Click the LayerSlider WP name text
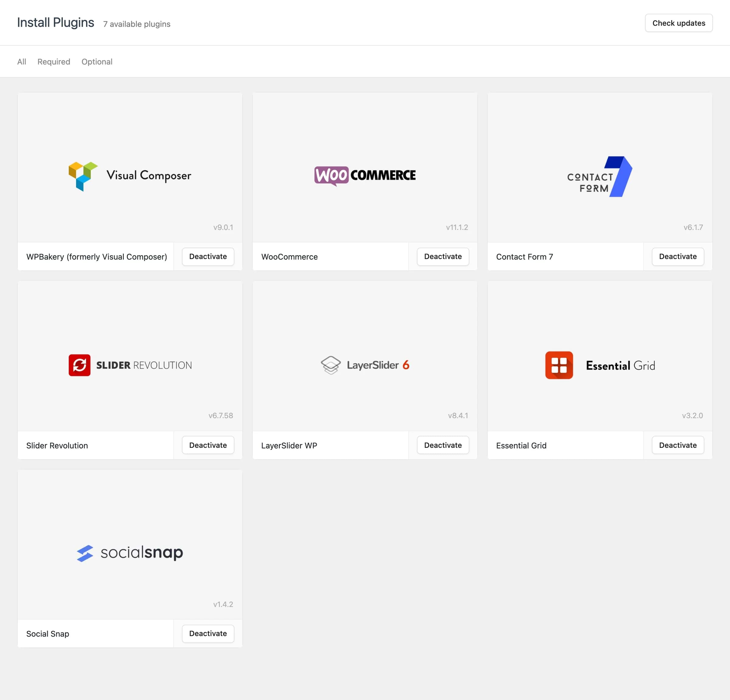Viewport: 730px width, 700px height. 289,446
